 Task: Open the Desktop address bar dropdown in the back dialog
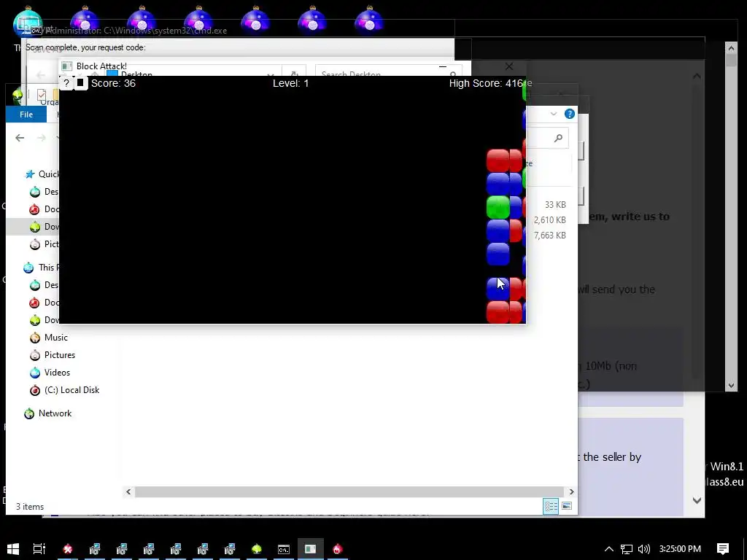point(271,74)
